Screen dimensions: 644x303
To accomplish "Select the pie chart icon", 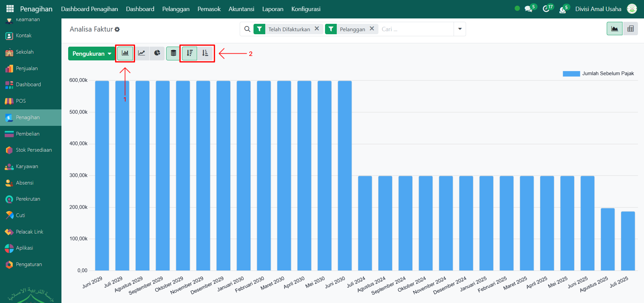I will click(x=157, y=53).
